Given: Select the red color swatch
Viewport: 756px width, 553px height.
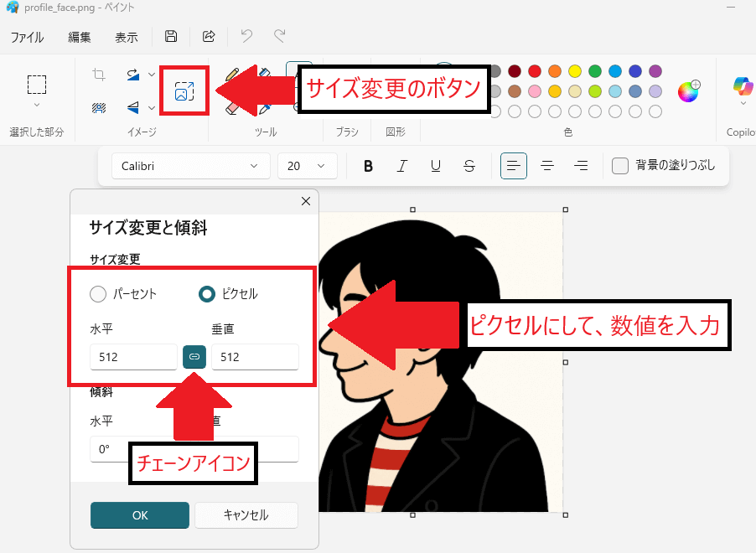Looking at the screenshot, I should (x=534, y=72).
